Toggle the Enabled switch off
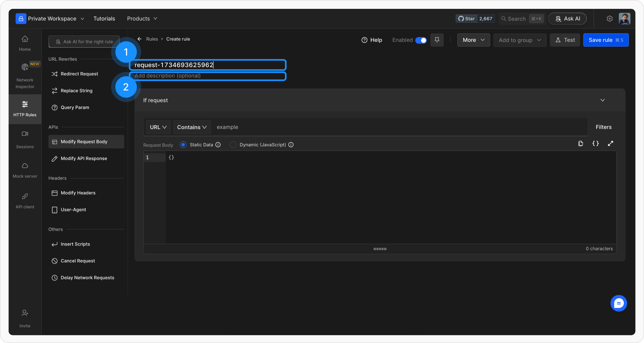Screen dimensions: 644x343 click(x=421, y=40)
